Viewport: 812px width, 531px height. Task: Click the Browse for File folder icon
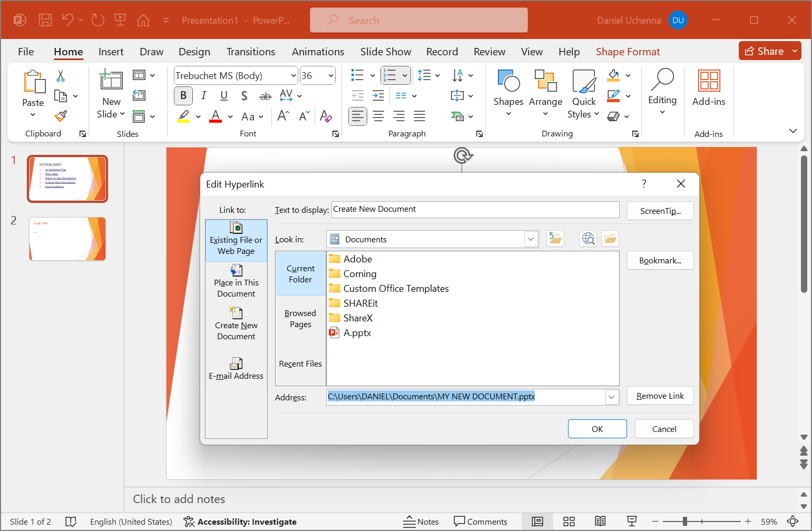point(610,239)
